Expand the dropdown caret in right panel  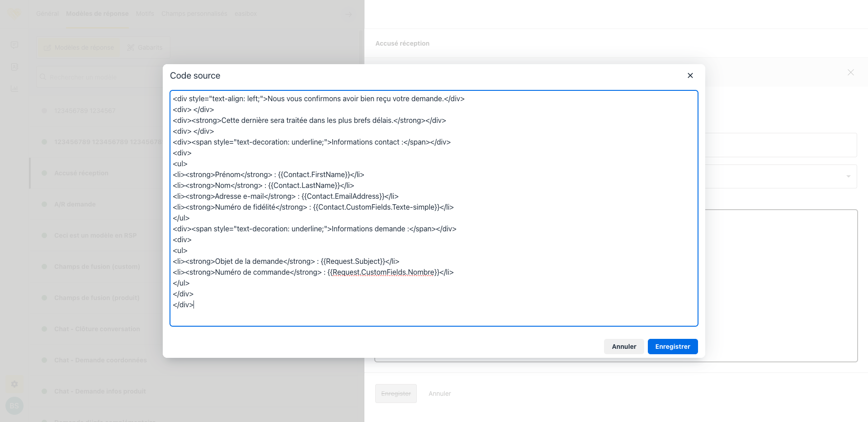tap(848, 176)
